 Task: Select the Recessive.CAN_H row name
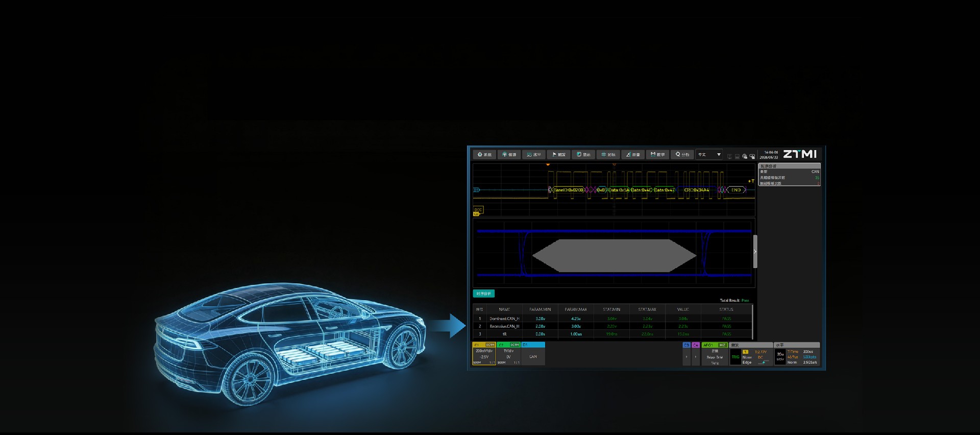(504, 326)
